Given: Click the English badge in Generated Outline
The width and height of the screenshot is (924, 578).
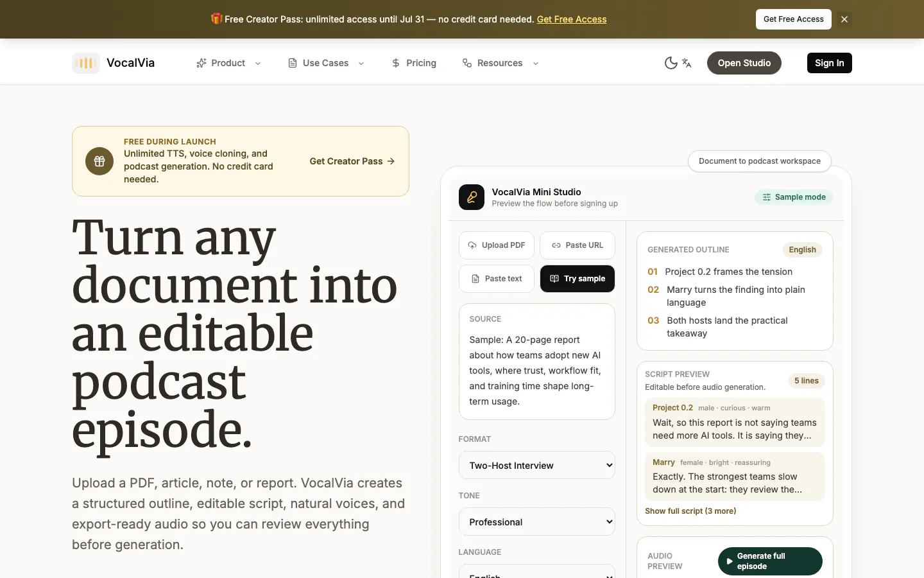Looking at the screenshot, I should pos(802,250).
